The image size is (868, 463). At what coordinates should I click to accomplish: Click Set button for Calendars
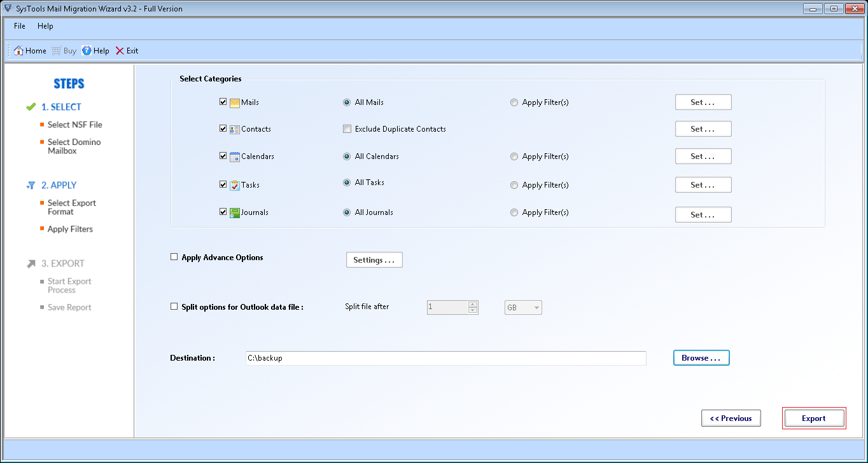tap(703, 156)
